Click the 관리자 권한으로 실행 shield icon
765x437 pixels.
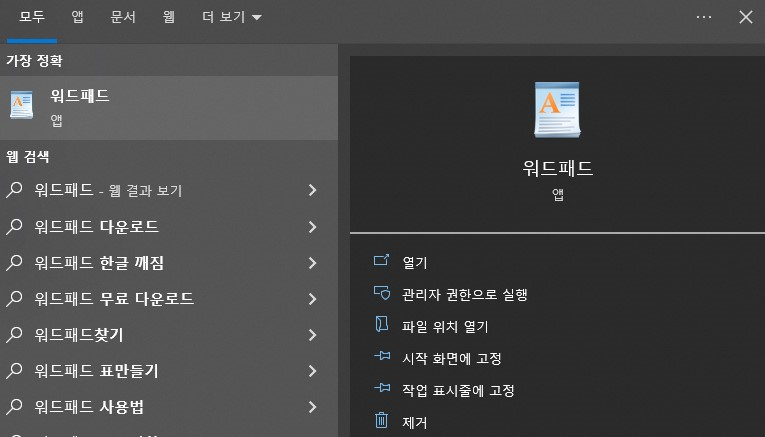point(382,293)
